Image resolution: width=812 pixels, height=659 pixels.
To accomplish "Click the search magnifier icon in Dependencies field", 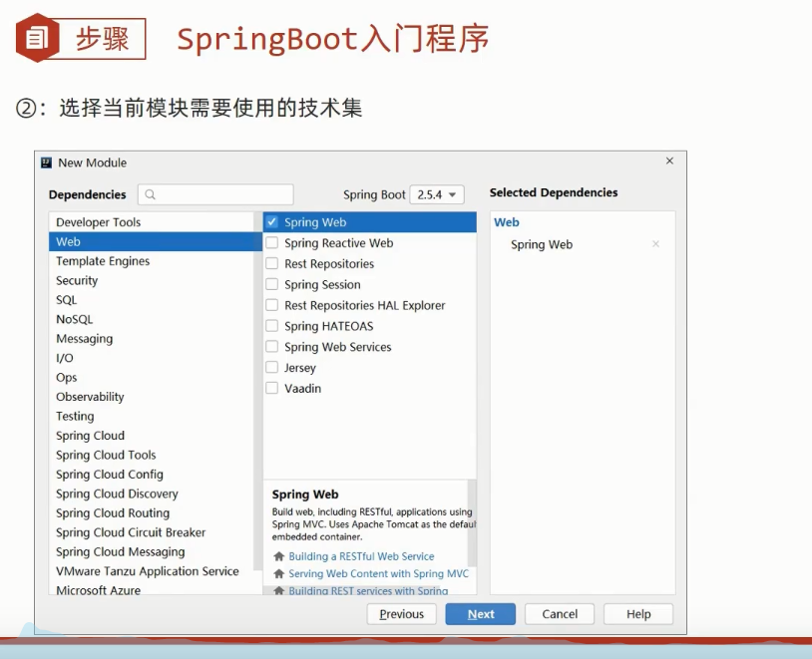I will click(151, 194).
